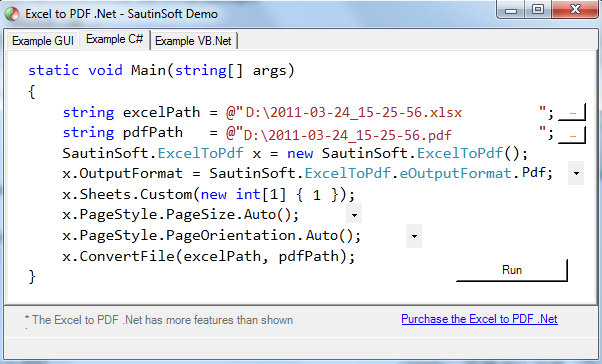
Task: Click the application logo in title bar
Action: coord(12,14)
